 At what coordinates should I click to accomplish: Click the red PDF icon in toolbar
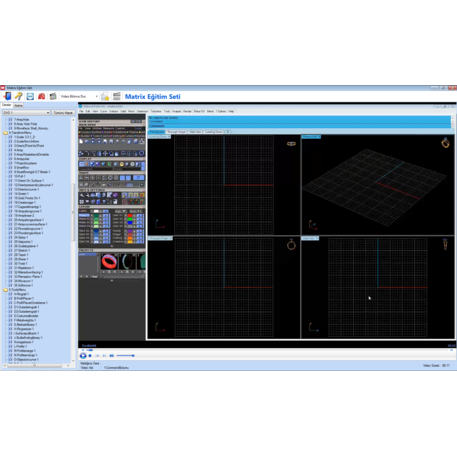pyautogui.click(x=41, y=96)
